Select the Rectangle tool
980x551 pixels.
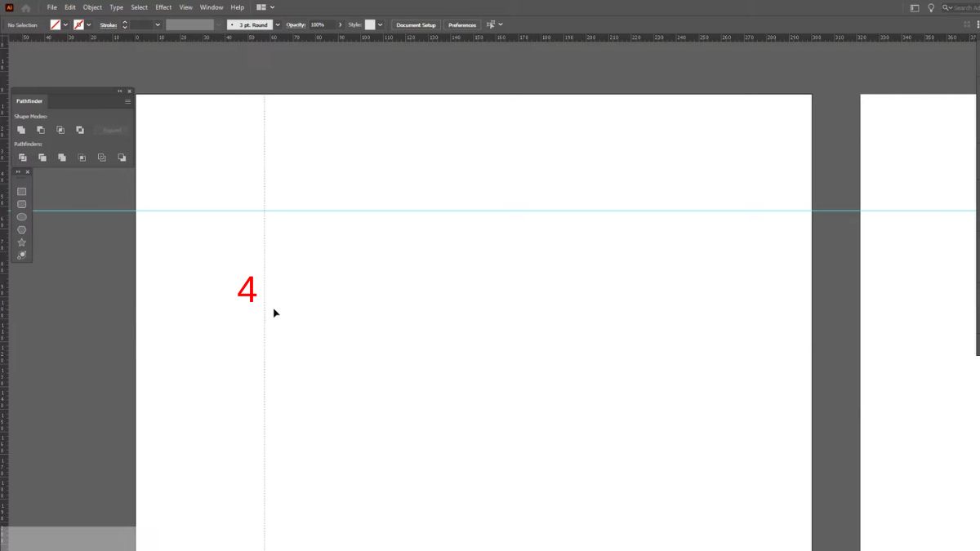tap(22, 191)
